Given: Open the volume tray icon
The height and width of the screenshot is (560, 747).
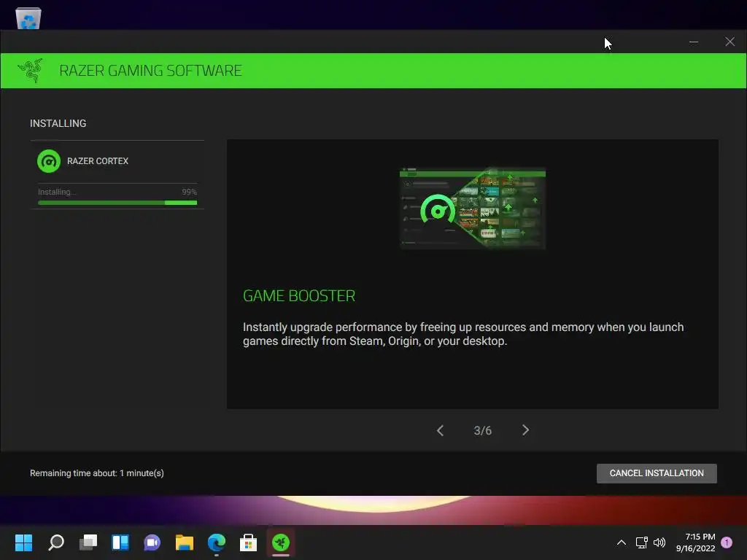Looking at the screenshot, I should click(x=659, y=542).
